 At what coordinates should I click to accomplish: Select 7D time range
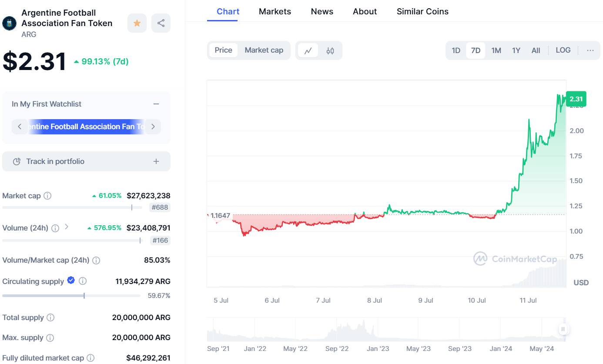coord(476,50)
